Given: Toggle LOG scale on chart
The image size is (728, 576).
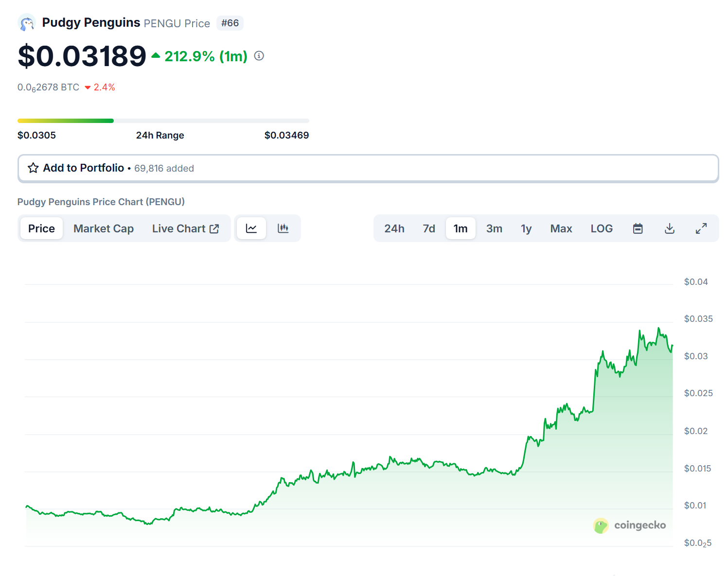Looking at the screenshot, I should pyautogui.click(x=602, y=228).
